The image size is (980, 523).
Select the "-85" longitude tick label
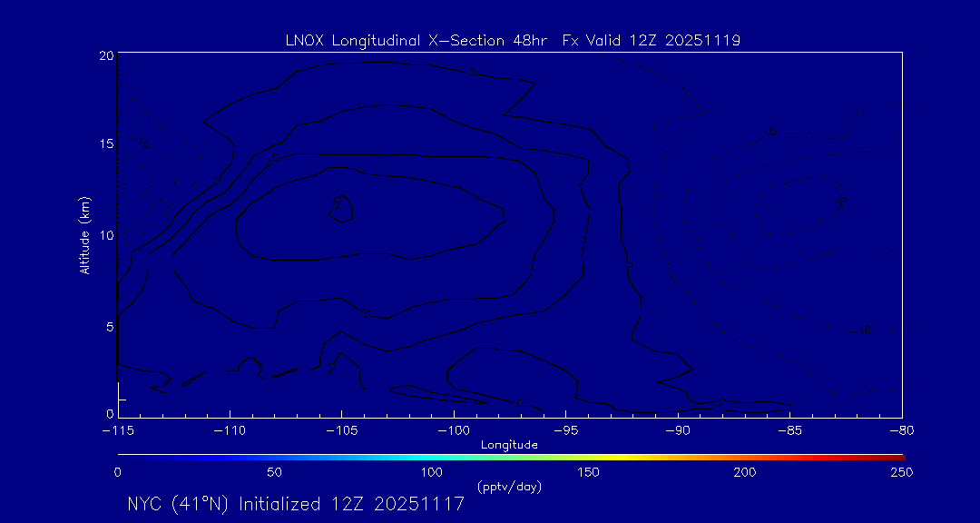click(790, 431)
